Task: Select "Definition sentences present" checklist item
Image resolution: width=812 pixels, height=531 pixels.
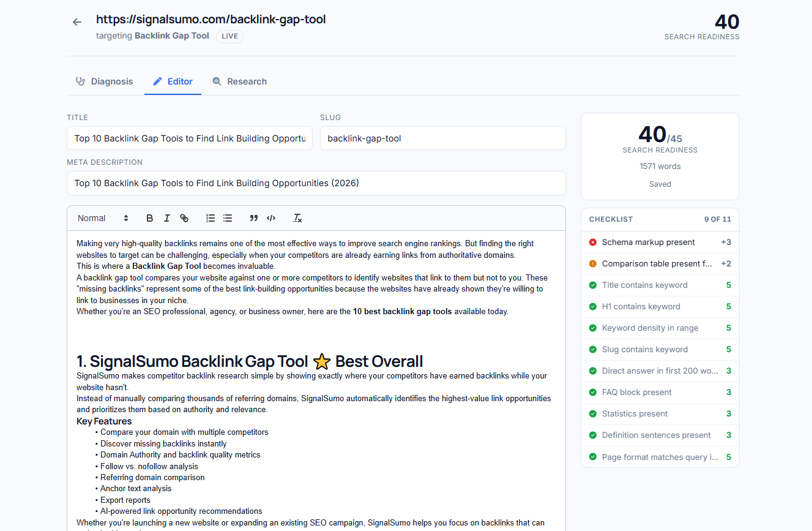Action: pyautogui.click(x=660, y=435)
